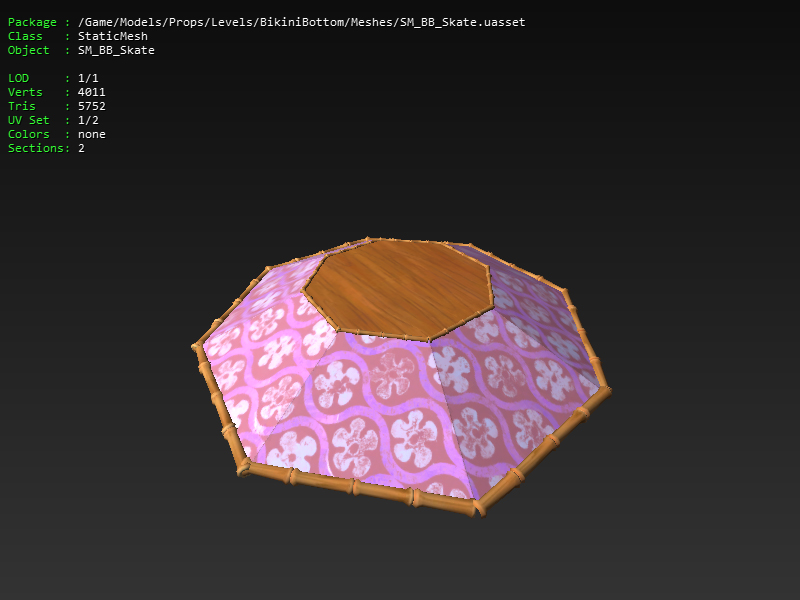Click the Package label
Image resolution: width=800 pixels, height=600 pixels.
pyautogui.click(x=32, y=22)
